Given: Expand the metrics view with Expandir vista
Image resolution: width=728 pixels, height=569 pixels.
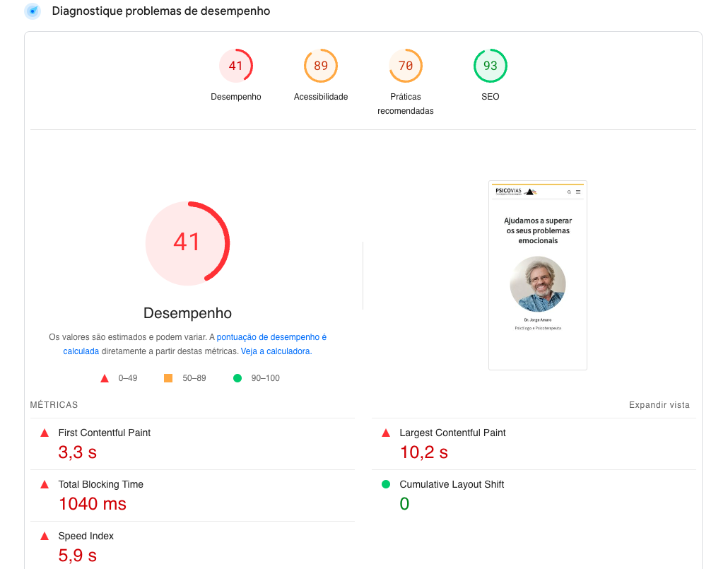Looking at the screenshot, I should (659, 405).
